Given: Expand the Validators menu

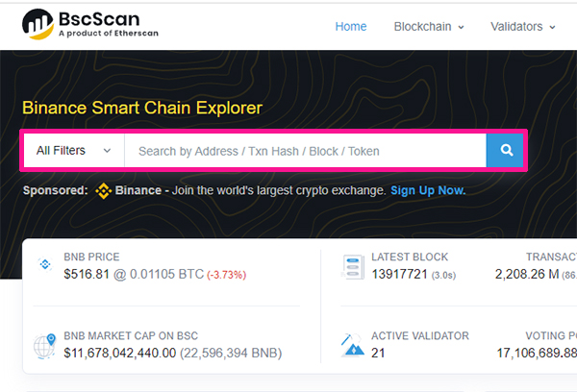Looking at the screenshot, I should [x=523, y=27].
